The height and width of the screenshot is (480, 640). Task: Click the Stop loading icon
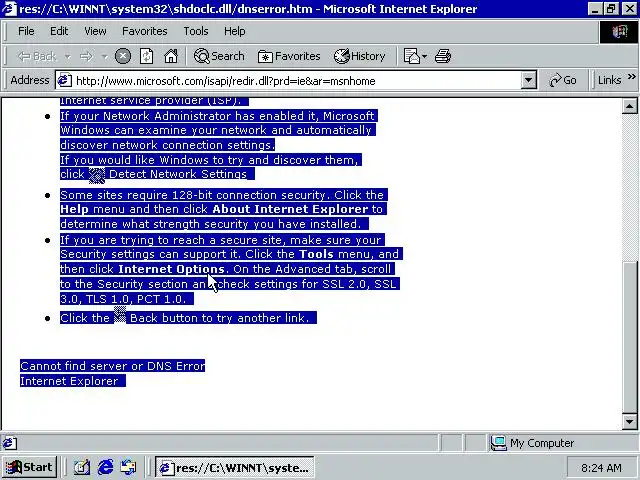pos(123,56)
